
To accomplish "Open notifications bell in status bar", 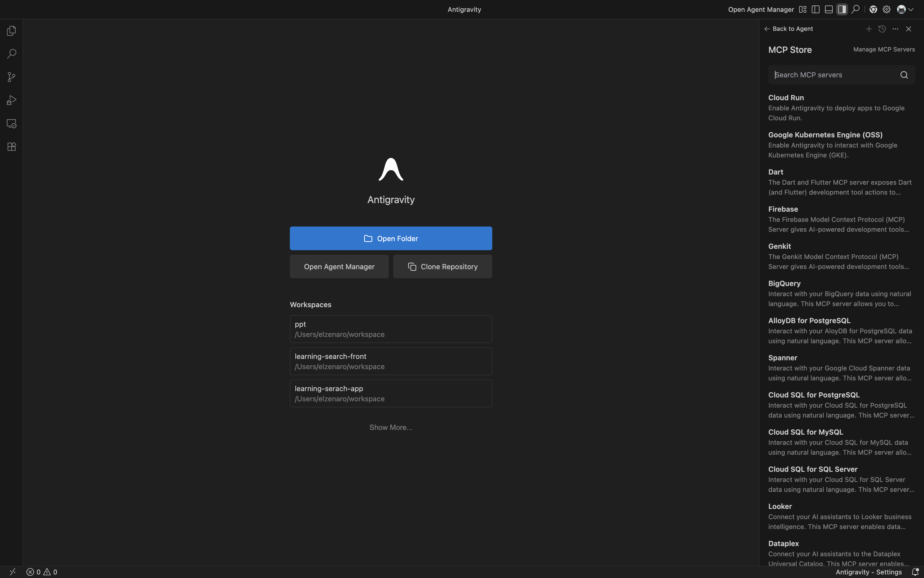I will pos(915,572).
